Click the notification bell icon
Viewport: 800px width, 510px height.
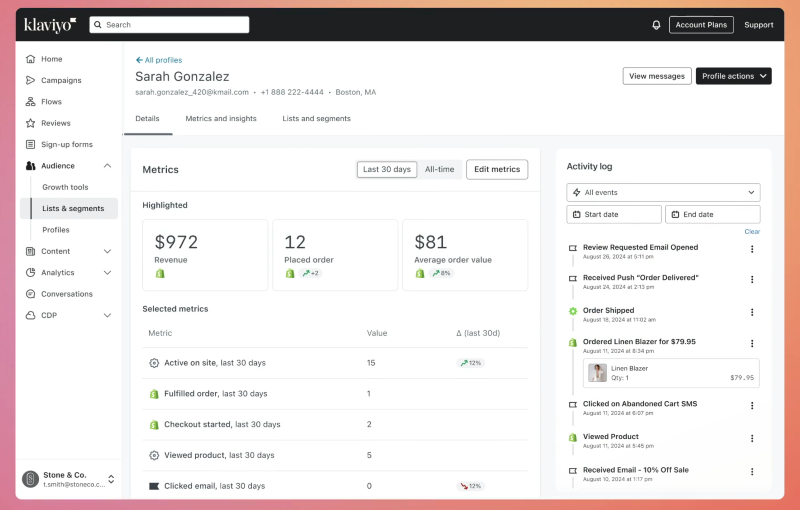pyautogui.click(x=656, y=25)
